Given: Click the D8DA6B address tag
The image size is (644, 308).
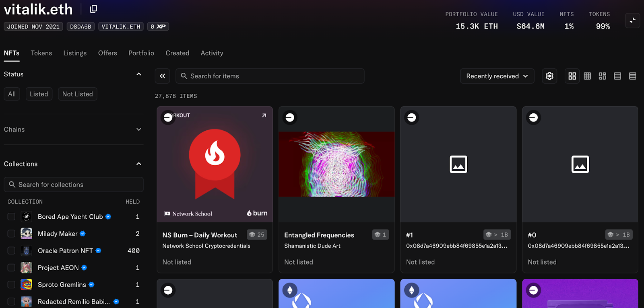Looking at the screenshot, I should point(80,27).
